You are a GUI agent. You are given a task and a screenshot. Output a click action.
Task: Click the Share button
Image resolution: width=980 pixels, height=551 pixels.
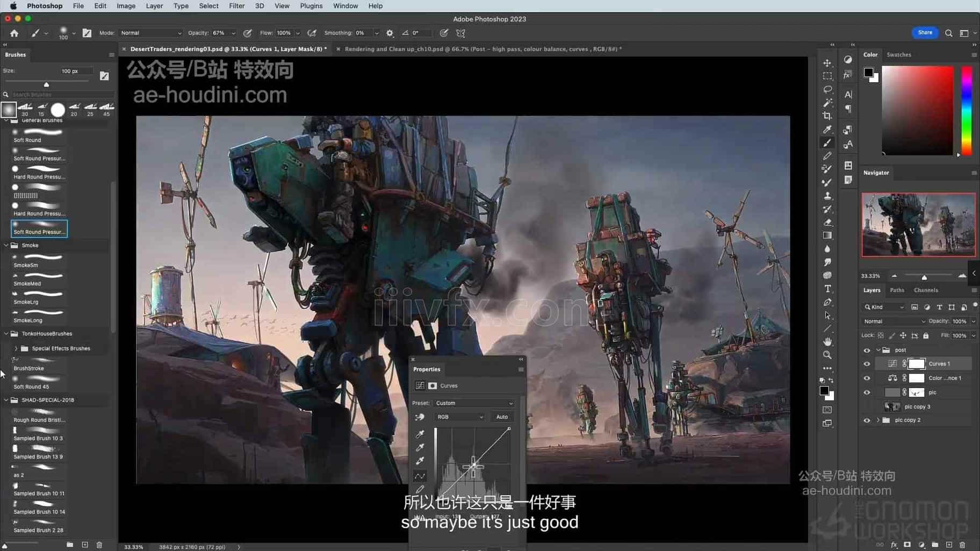[x=925, y=33]
